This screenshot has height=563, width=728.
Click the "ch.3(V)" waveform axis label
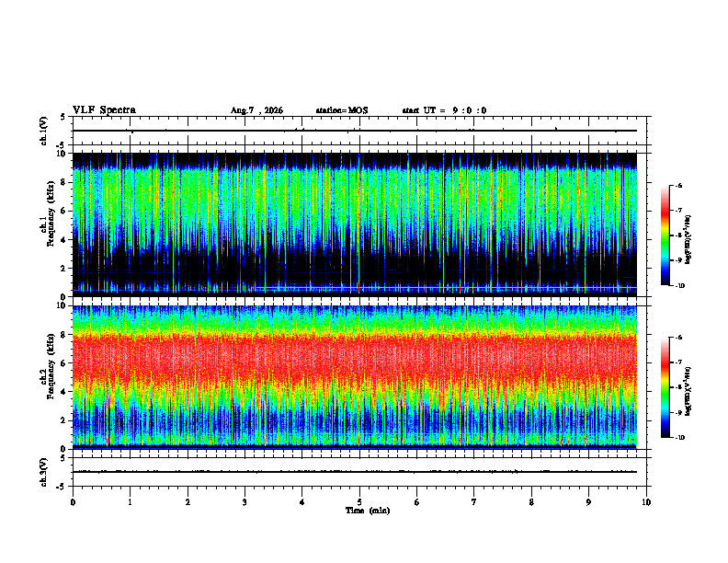tap(44, 473)
